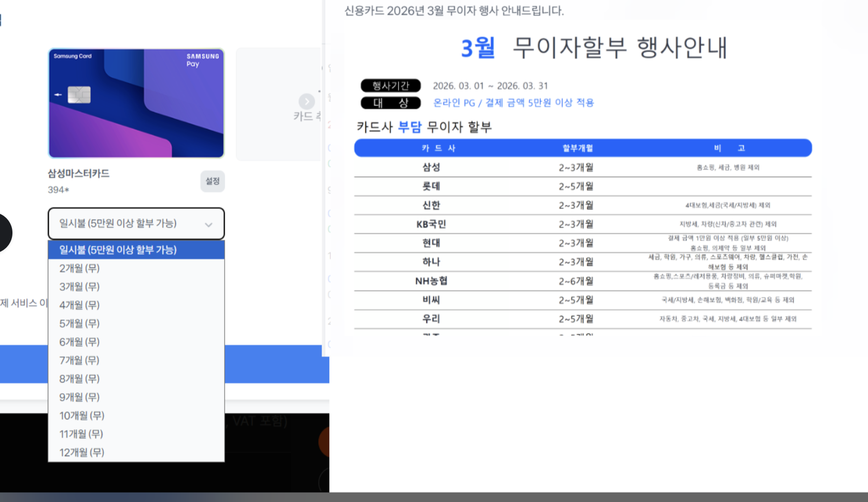This screenshot has height=502, width=868.
Task: Click the 행사기간 label badge
Action: click(391, 86)
